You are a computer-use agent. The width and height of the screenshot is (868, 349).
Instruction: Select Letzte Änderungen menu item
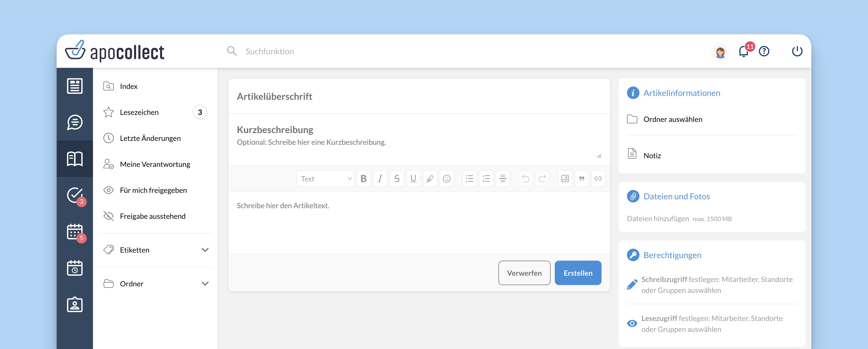150,138
